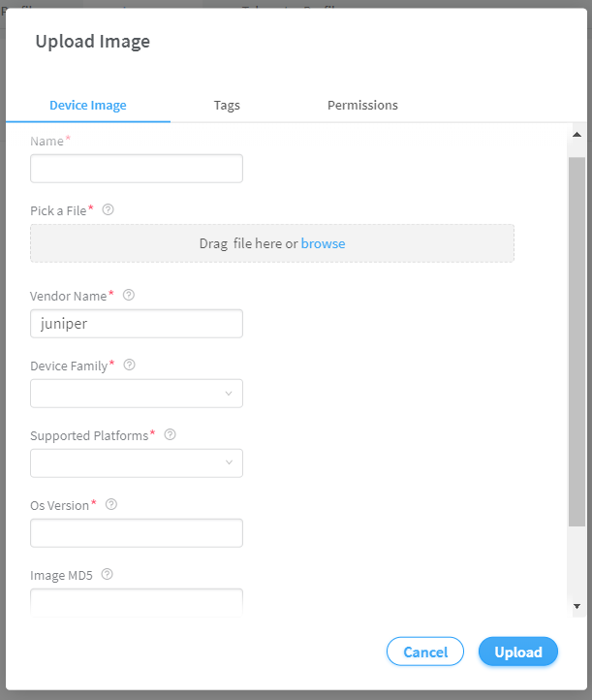Image resolution: width=592 pixels, height=700 pixels.
Task: Click help icon beside Os Version
Action: click(x=111, y=504)
